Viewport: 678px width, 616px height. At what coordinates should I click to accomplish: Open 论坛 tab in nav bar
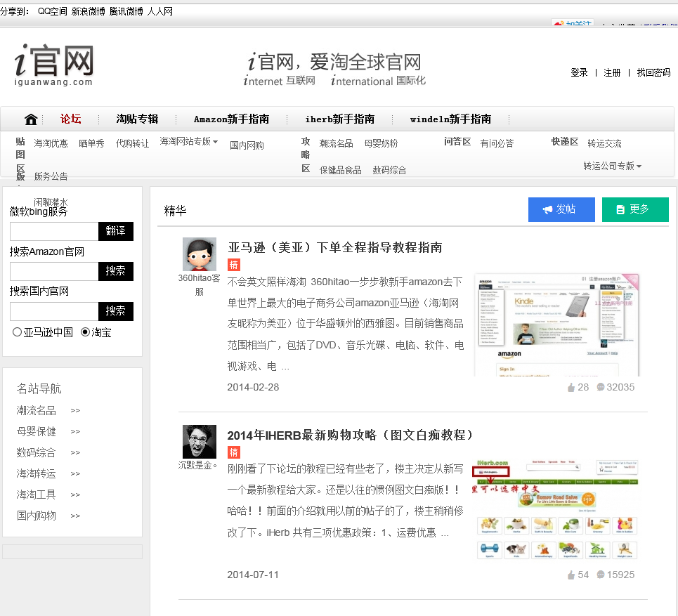point(70,119)
